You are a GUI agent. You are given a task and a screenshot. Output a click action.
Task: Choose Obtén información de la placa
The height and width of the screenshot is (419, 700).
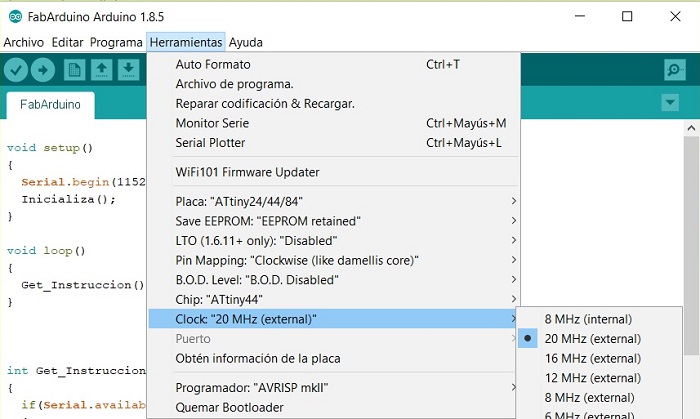(x=333, y=359)
